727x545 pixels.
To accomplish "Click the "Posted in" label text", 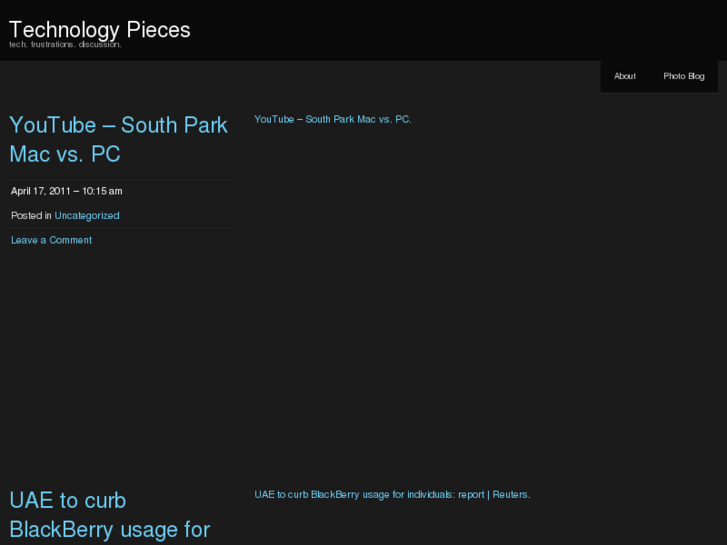I will (31, 215).
